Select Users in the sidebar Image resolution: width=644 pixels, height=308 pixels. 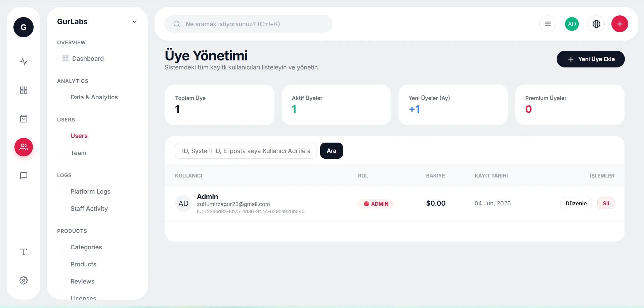tap(79, 136)
